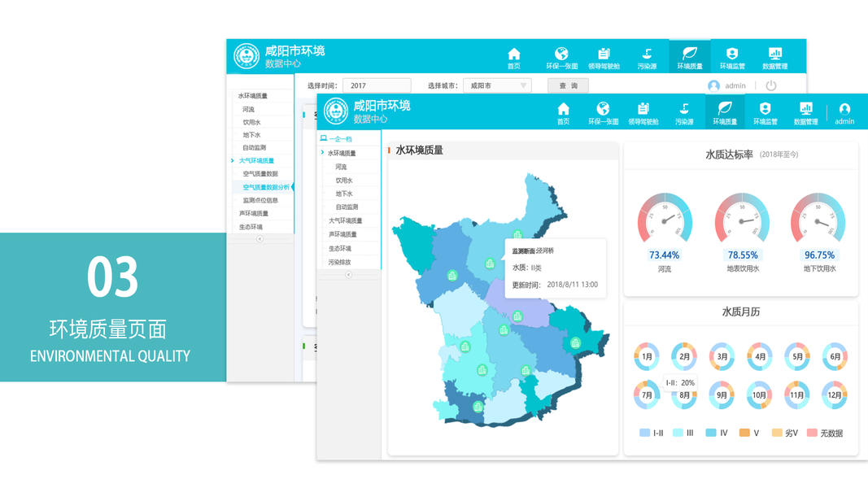The image size is (868, 488).
Task: Select 12月 donut in 水质月历
Action: click(x=835, y=395)
